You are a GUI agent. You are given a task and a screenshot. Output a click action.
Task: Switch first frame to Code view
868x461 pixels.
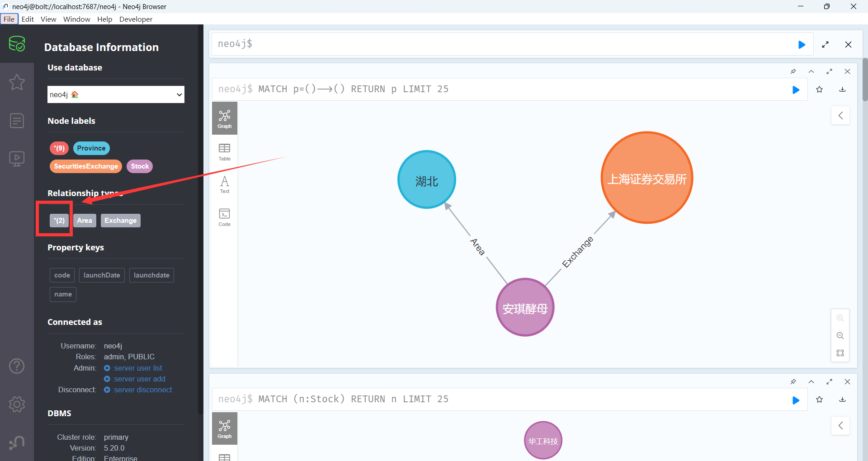click(x=225, y=217)
